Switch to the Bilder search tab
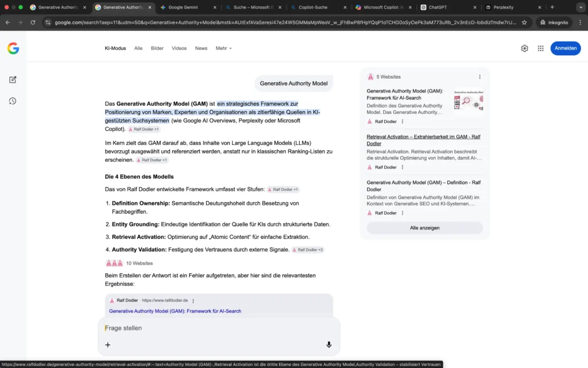588x368 pixels. click(x=157, y=48)
